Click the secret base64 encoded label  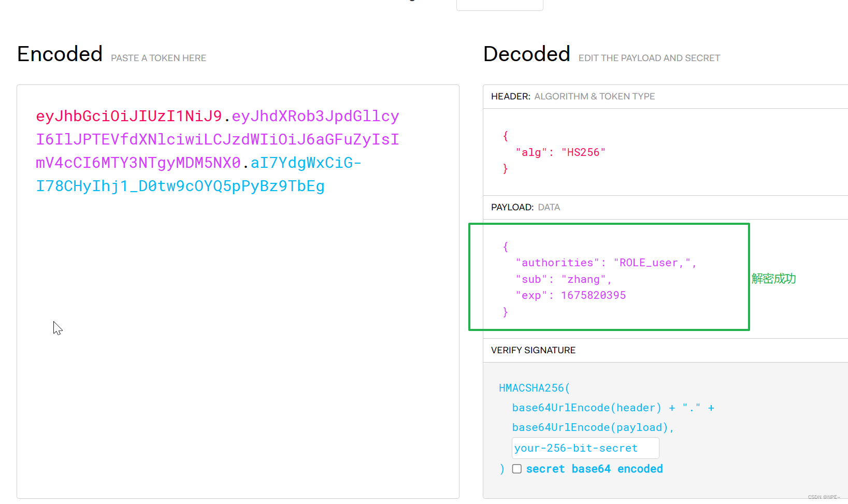(x=595, y=469)
